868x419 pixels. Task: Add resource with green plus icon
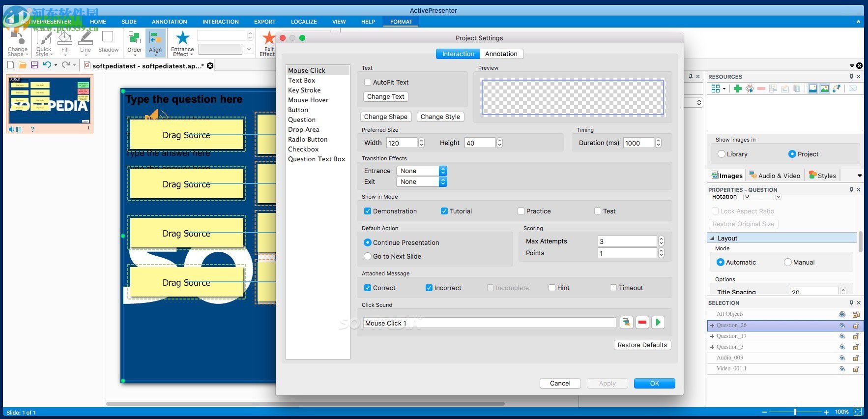click(x=737, y=89)
